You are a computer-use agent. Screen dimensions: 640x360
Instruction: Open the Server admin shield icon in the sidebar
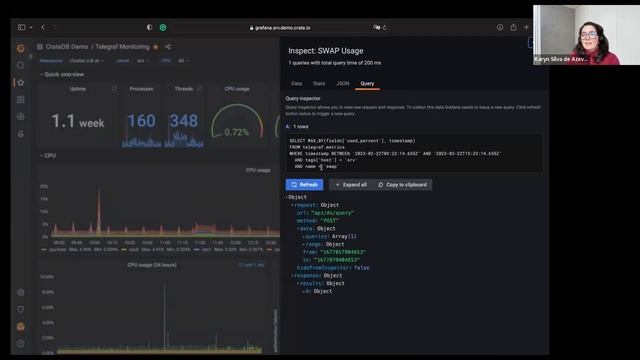pyautogui.click(x=20, y=309)
